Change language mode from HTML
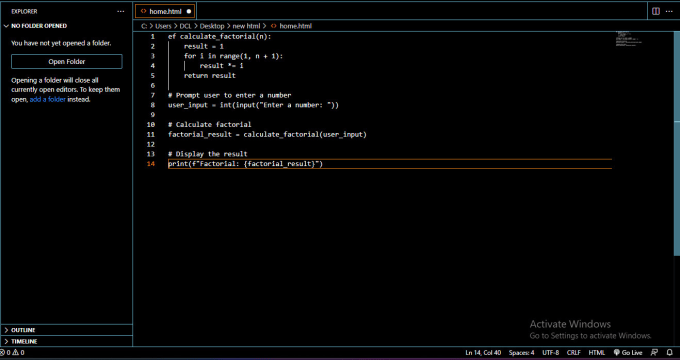The width and height of the screenshot is (680, 360). tap(596, 353)
